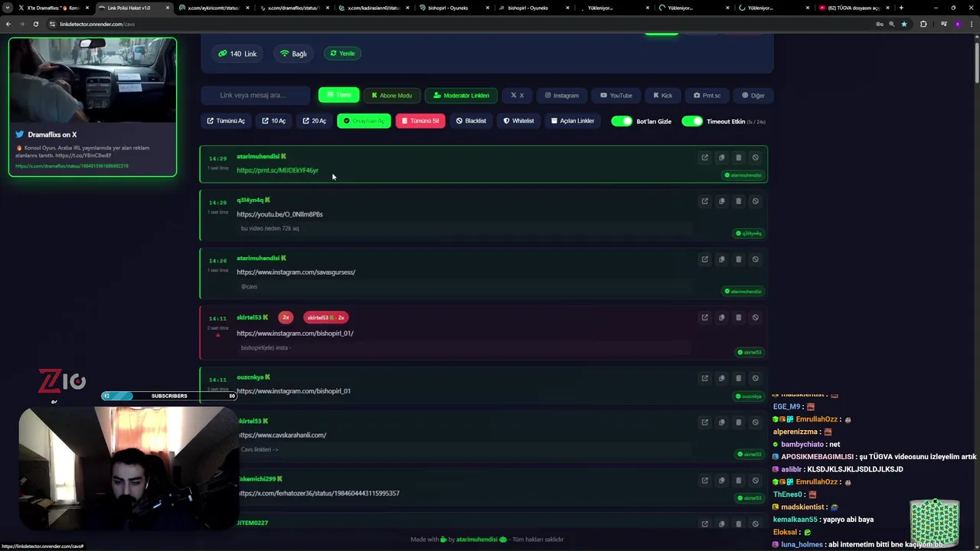Block the ouzcnkya bishopirl_01 entry
The width and height of the screenshot is (980, 551).
pos(755,378)
